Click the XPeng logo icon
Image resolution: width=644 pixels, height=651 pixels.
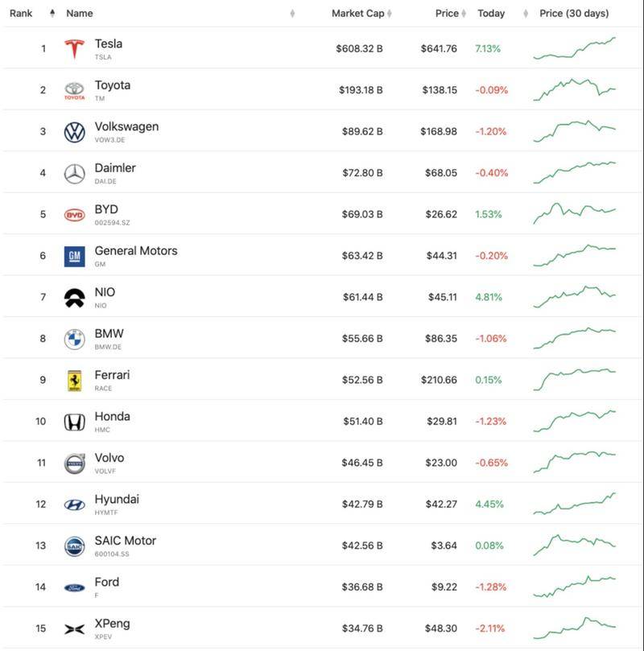[x=74, y=629]
